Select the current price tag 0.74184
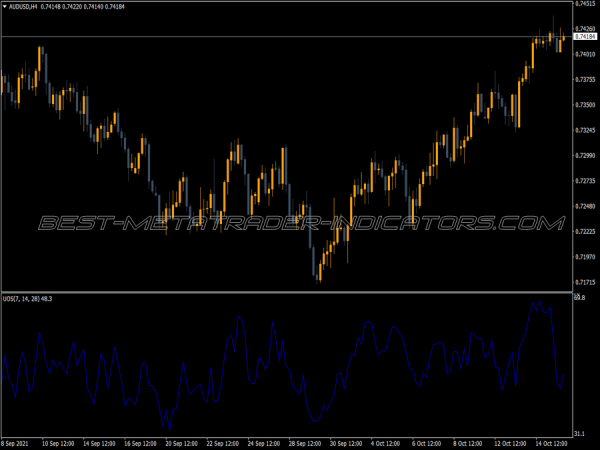600x450 pixels. 585,37
